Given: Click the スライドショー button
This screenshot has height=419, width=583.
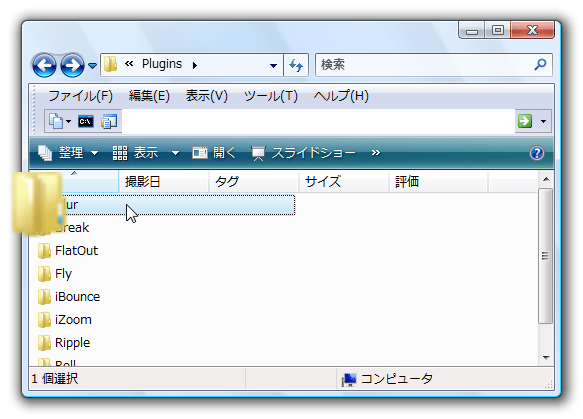Looking at the screenshot, I should tap(303, 153).
